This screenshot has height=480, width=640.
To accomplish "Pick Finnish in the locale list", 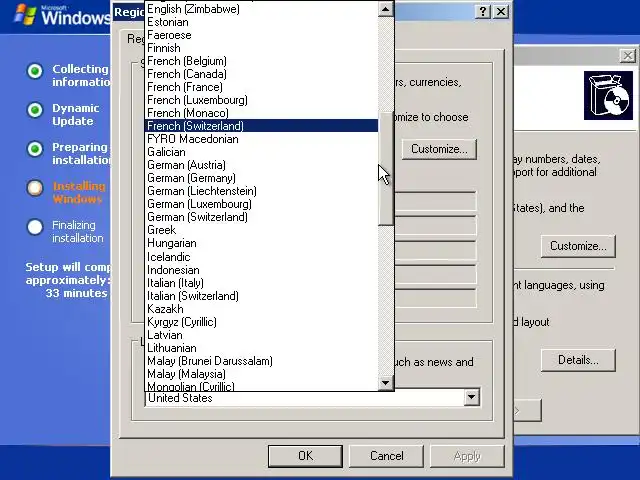I will coord(261,48).
